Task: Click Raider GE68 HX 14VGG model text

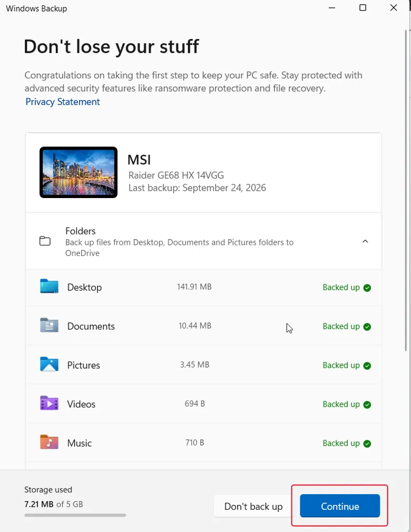Action: tap(176, 175)
